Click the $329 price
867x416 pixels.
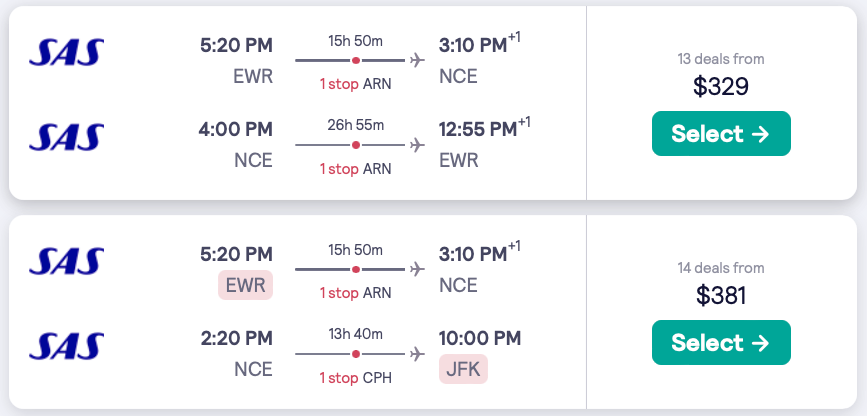pyautogui.click(x=720, y=87)
